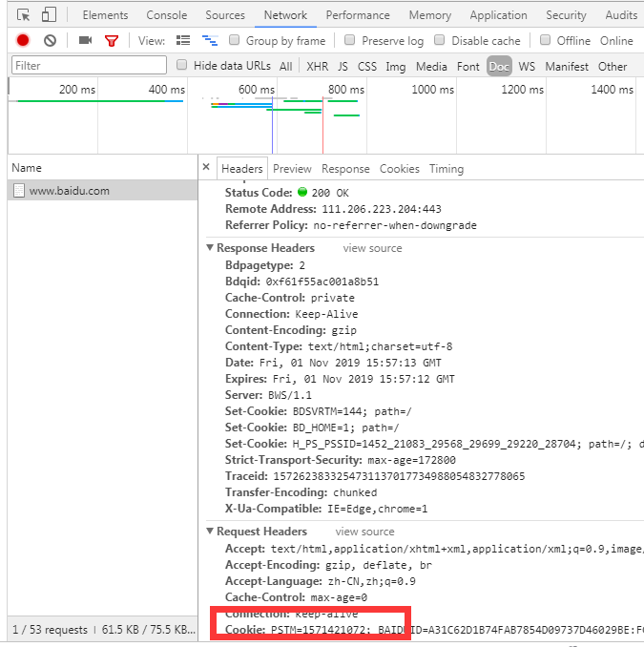Open the Response detail tab

[345, 169]
